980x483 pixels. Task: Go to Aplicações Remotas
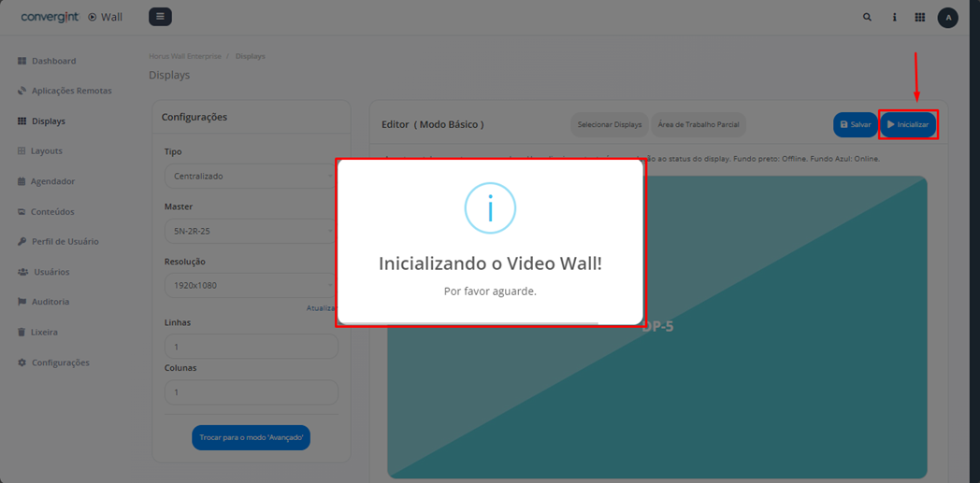71,91
